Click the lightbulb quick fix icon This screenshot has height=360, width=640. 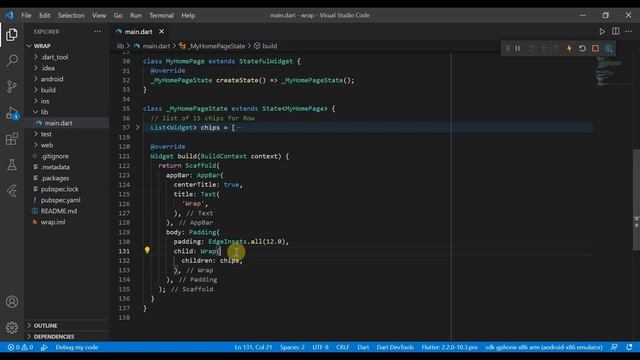coord(147,250)
